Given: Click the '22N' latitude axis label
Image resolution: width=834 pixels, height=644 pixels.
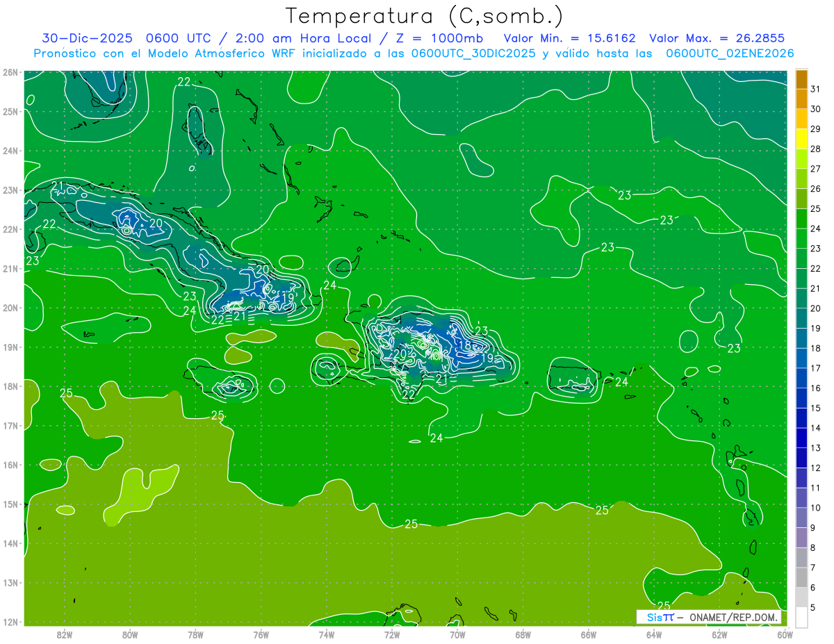Looking at the screenshot, I should (10, 229).
